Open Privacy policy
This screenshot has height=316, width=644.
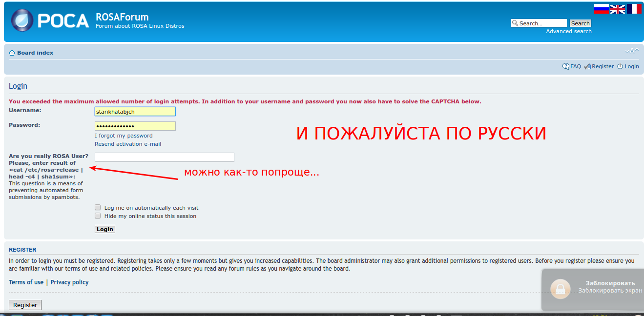[x=69, y=282]
